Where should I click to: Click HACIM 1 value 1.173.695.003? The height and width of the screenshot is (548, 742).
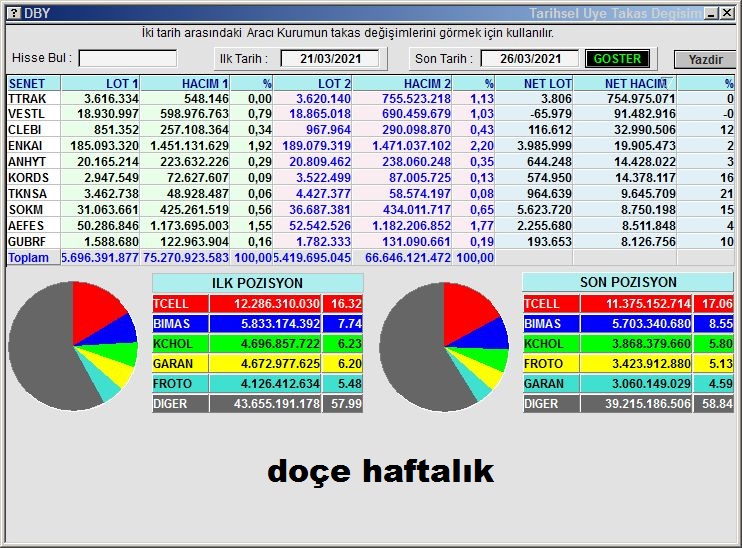(x=189, y=226)
